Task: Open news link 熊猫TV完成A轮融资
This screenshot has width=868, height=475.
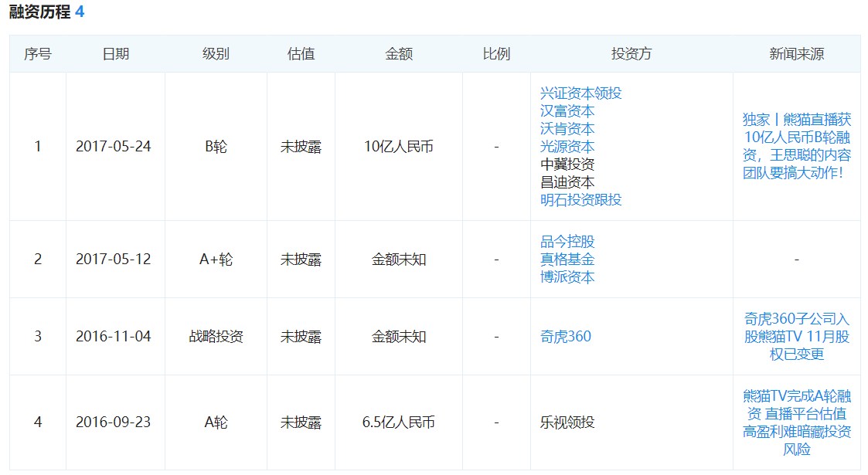Action: pos(797,422)
